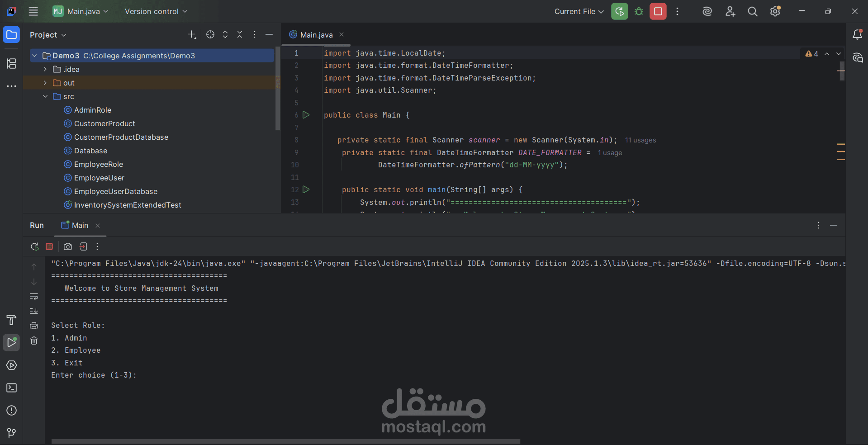868x445 pixels.
Task: Stop the running program from top toolbar
Action: point(658,11)
